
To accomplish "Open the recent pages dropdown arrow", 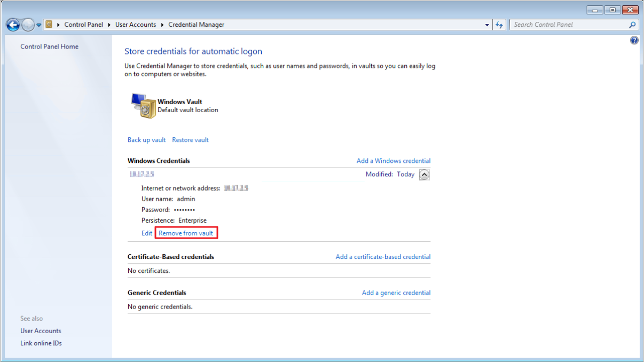I will point(39,25).
